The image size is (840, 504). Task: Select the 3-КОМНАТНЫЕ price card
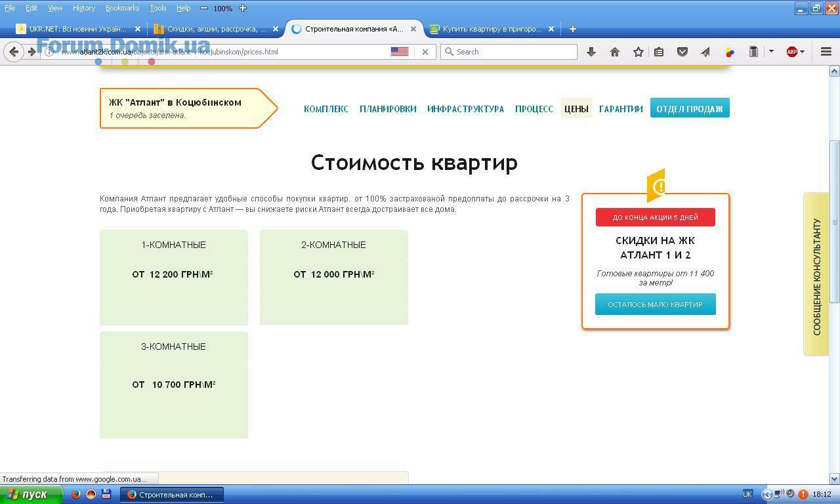click(174, 385)
